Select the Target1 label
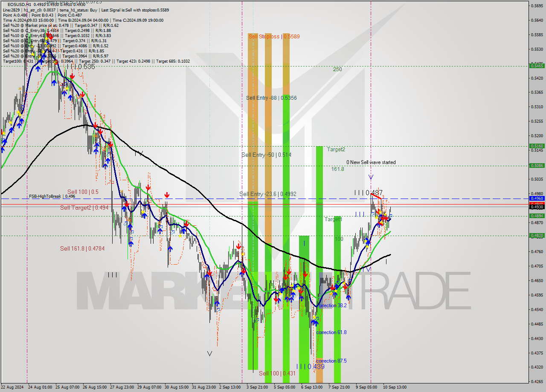 click(x=333, y=219)
